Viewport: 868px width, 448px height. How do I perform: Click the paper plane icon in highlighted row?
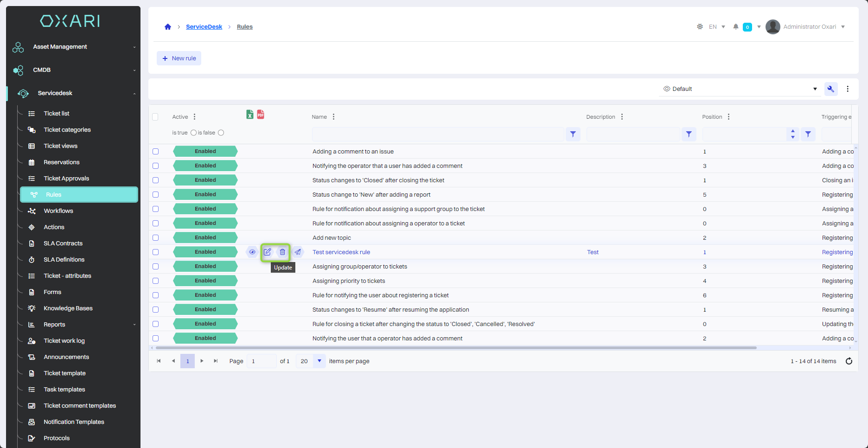[x=298, y=252]
